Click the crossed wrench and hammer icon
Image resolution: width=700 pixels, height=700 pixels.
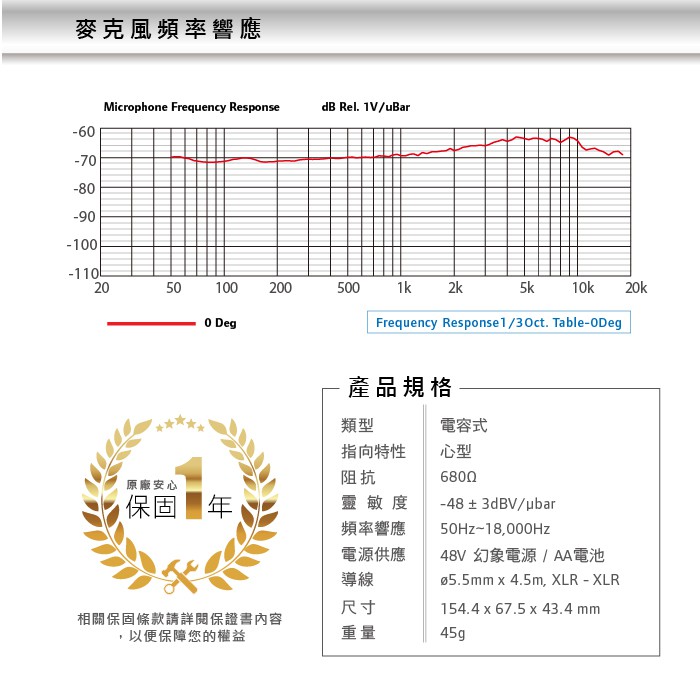[179, 574]
